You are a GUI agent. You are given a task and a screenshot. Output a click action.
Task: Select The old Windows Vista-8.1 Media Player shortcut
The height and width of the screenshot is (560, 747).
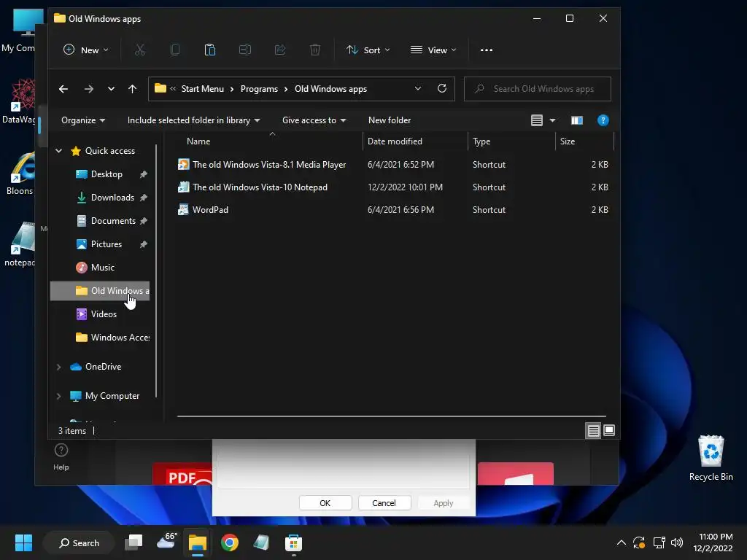coord(393,165)
